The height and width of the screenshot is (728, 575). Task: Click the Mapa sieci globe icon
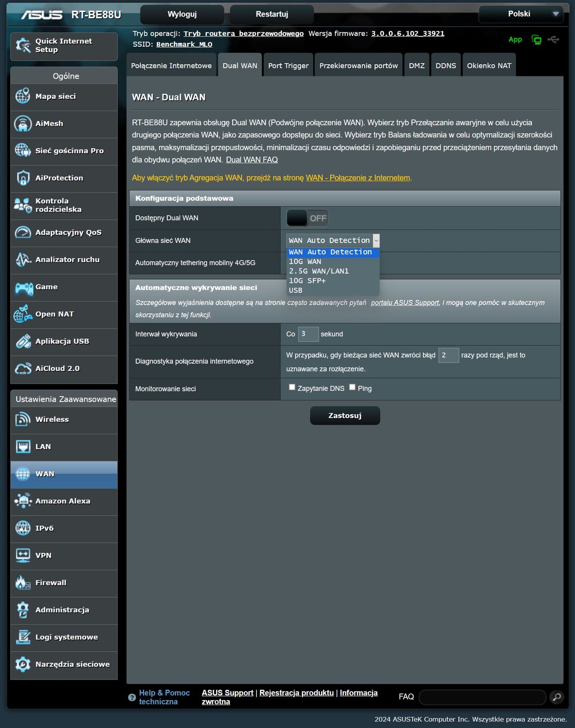tap(23, 97)
